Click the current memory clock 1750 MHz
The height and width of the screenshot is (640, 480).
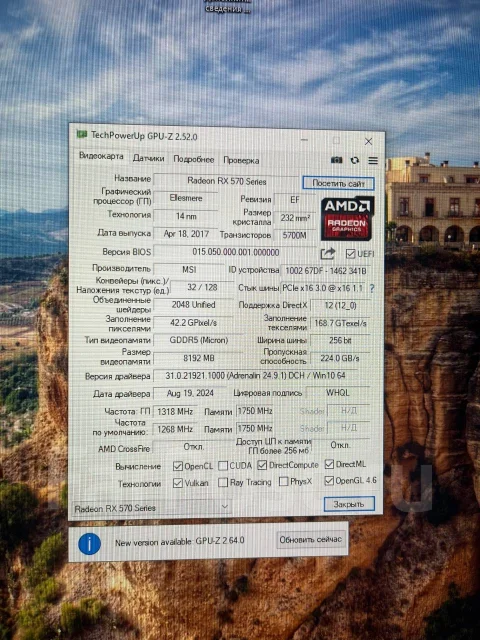click(x=255, y=411)
